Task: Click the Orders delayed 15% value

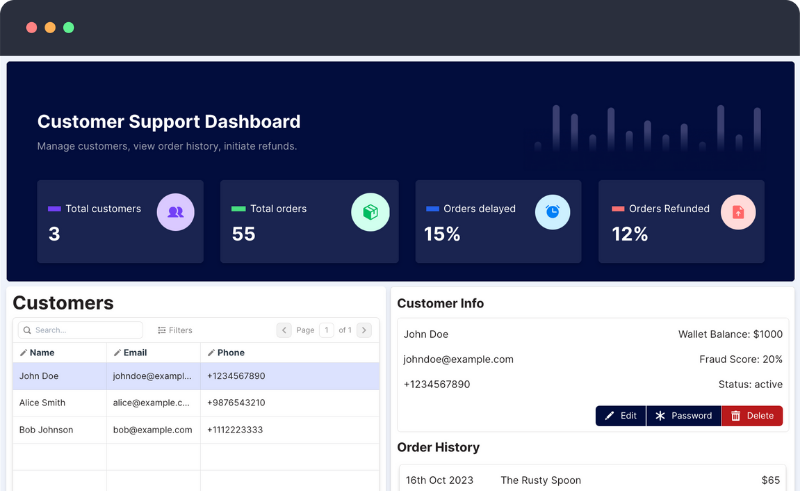Action: coord(442,234)
